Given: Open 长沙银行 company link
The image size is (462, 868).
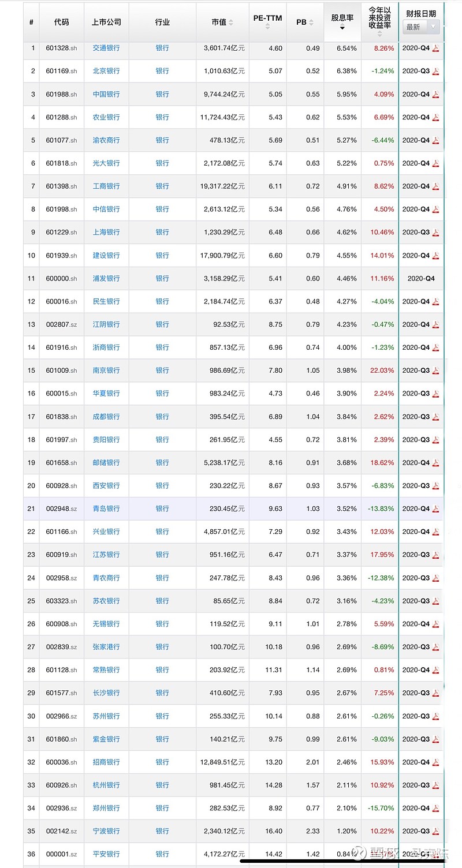Looking at the screenshot, I should [x=106, y=693].
